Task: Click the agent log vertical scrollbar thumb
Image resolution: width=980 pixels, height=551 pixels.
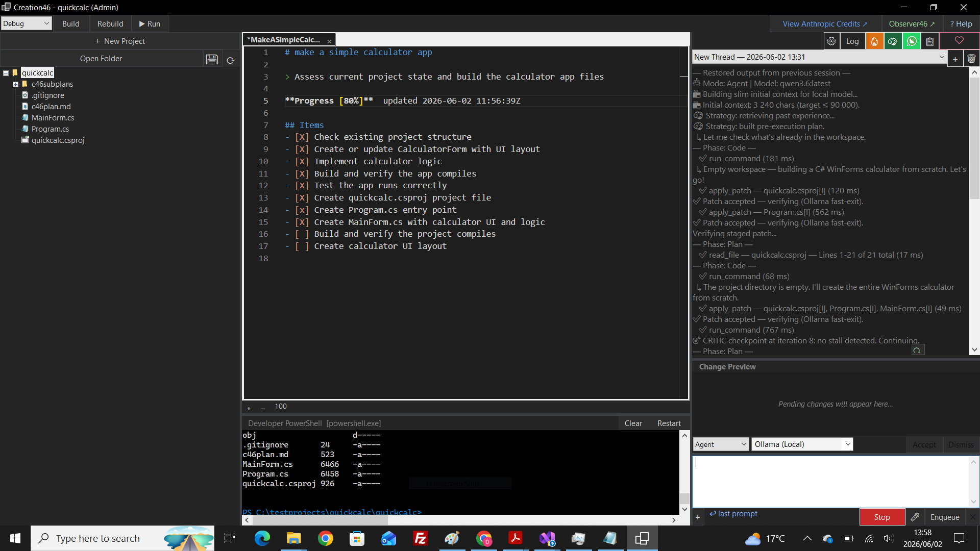Action: 974,138
